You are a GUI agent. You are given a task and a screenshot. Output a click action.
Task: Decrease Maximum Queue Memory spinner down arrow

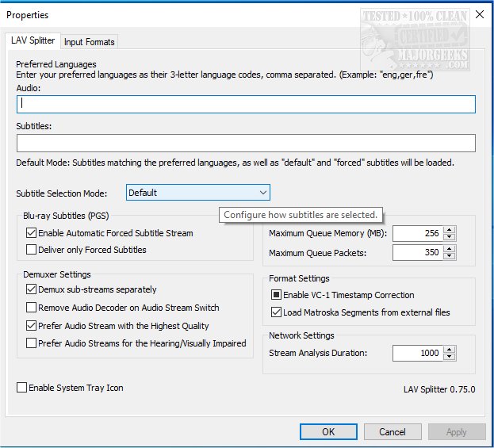(x=450, y=237)
